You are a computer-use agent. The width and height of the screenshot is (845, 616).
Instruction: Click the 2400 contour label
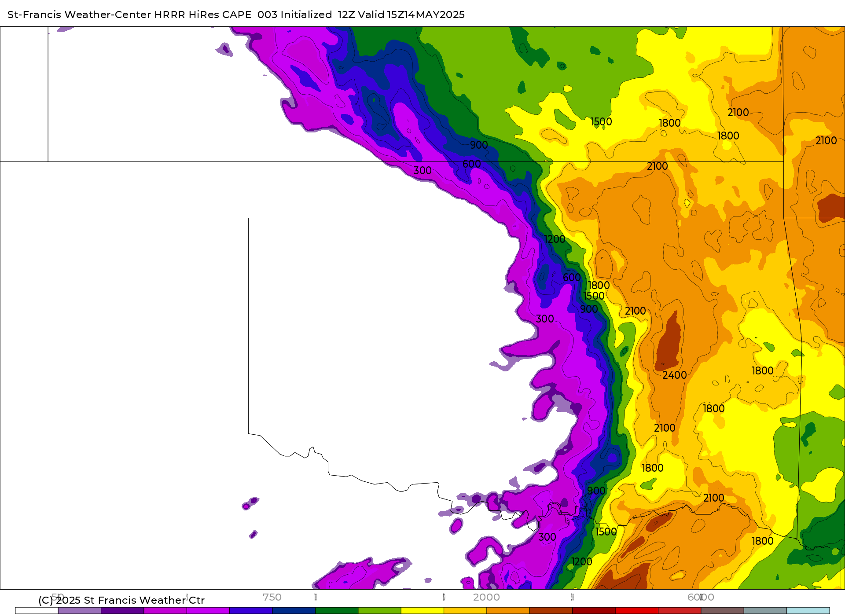tap(674, 375)
